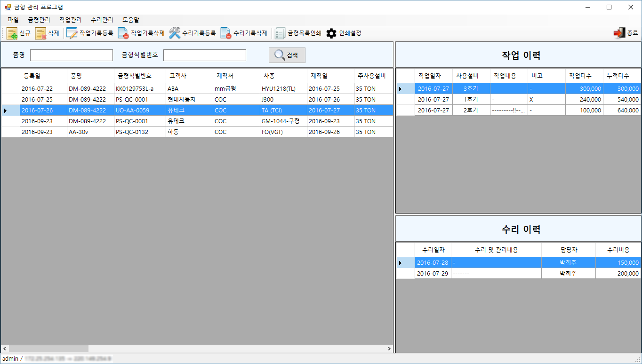
Task: Click the 신규 (new mold) toolbar icon
Action: [12, 33]
